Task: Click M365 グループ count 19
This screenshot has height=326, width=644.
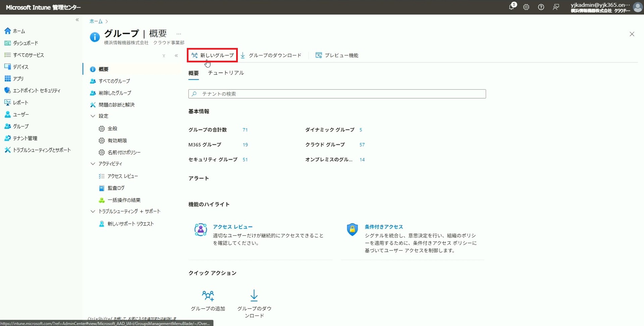Action: point(245,145)
